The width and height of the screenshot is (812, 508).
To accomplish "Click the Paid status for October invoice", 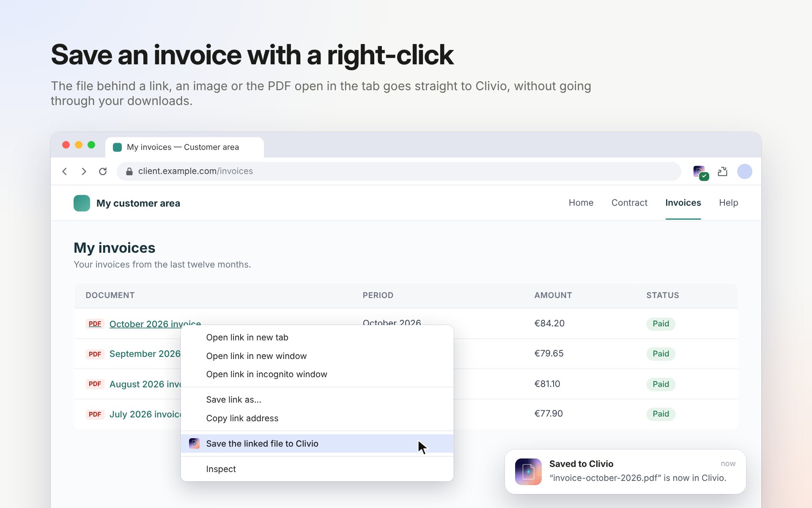I will (x=661, y=324).
